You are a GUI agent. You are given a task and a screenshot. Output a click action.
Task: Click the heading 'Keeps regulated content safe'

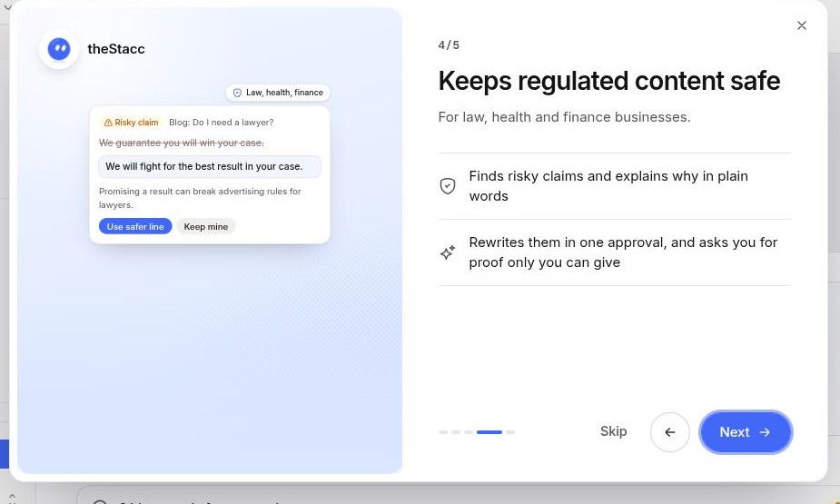pyautogui.click(x=609, y=81)
